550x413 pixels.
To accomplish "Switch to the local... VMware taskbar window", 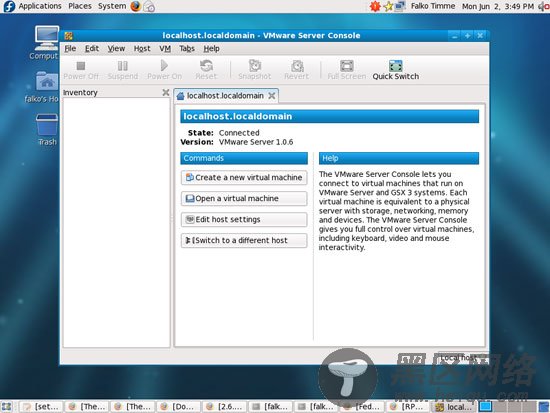I will (x=455, y=407).
